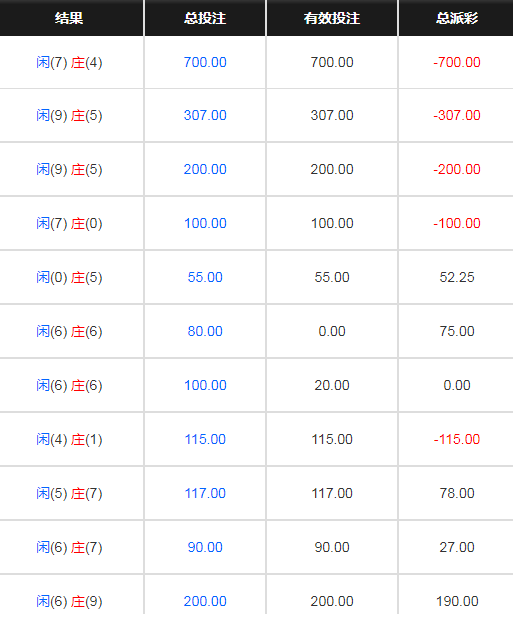Click the 总派彩 column header
Viewport: 513px width, 627px height.
(x=457, y=18)
